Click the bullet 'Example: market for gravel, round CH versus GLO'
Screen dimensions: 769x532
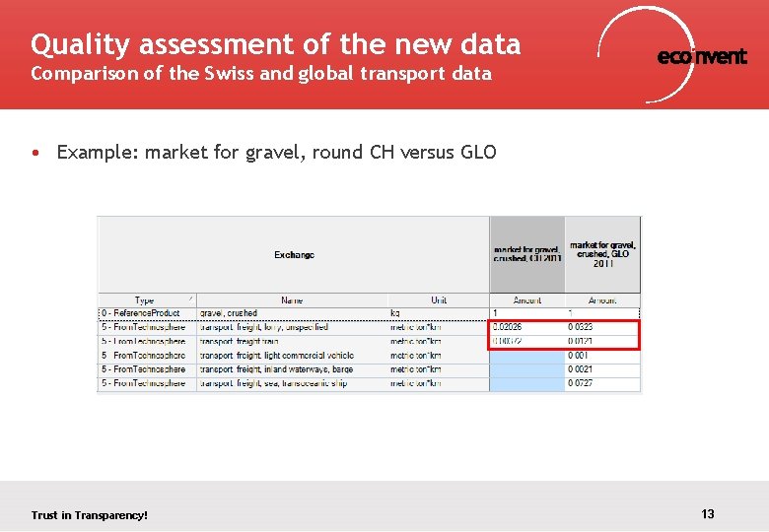click(x=277, y=153)
